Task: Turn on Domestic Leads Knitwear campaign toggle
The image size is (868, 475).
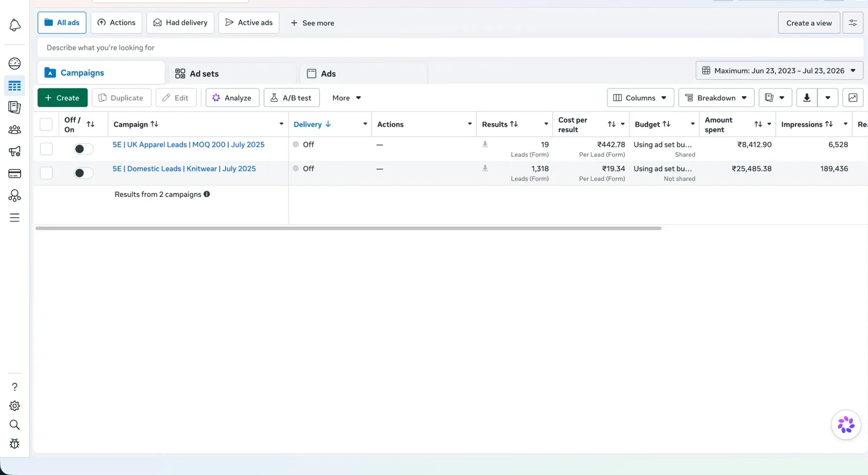Action: tap(84, 173)
